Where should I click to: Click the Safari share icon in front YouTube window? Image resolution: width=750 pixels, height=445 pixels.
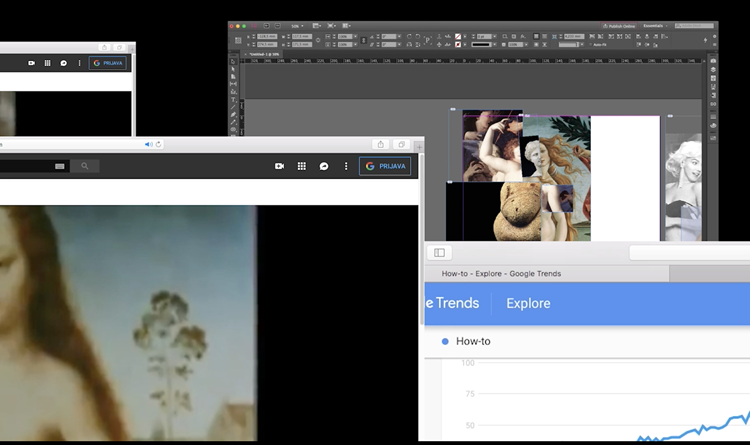[381, 144]
